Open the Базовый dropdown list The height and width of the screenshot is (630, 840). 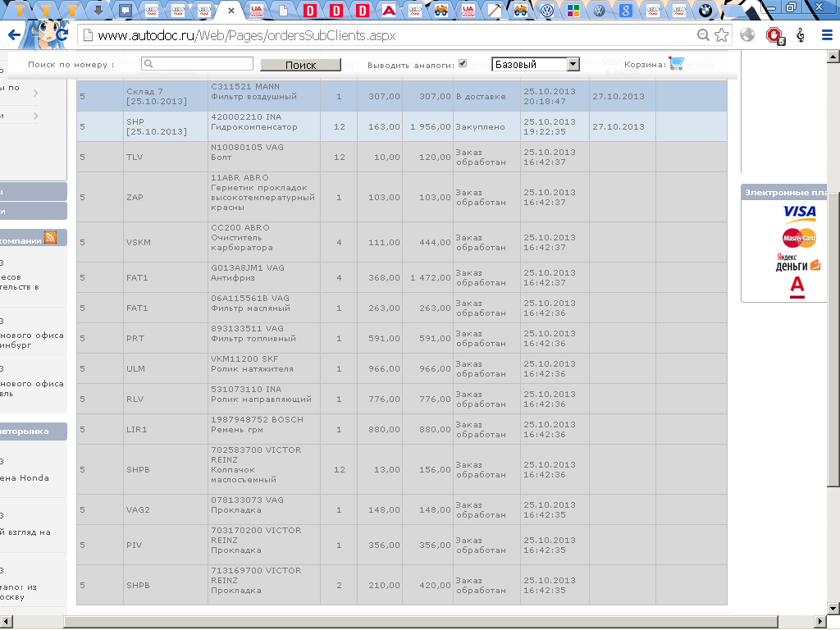535,64
